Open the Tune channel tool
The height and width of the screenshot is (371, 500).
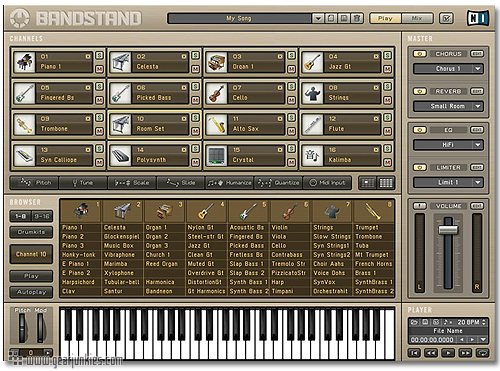pos(83,183)
